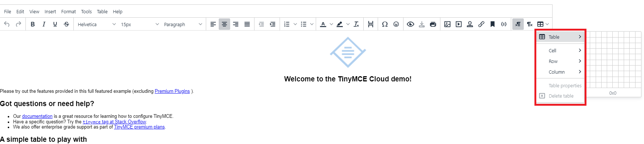This screenshot has height=144, width=644.
Task: Insert media (video) icon
Action: click(x=458, y=24)
